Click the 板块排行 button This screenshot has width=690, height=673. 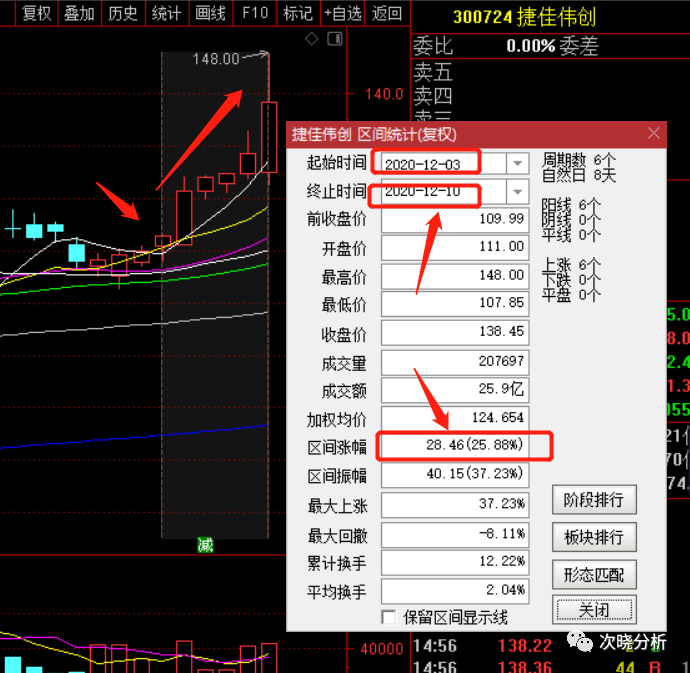[594, 537]
